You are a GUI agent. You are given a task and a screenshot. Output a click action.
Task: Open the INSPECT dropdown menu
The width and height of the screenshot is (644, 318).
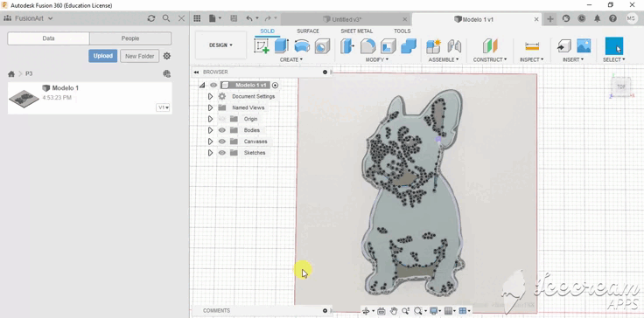pos(531,60)
